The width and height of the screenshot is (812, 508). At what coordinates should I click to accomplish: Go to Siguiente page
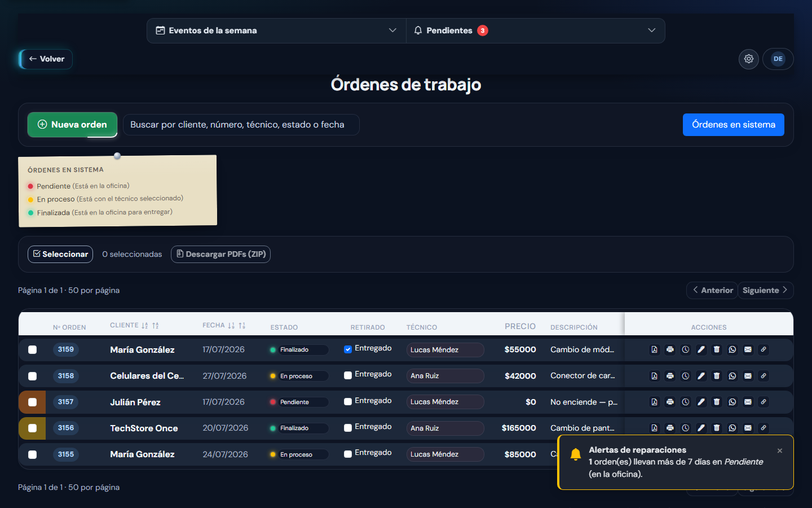coord(765,290)
